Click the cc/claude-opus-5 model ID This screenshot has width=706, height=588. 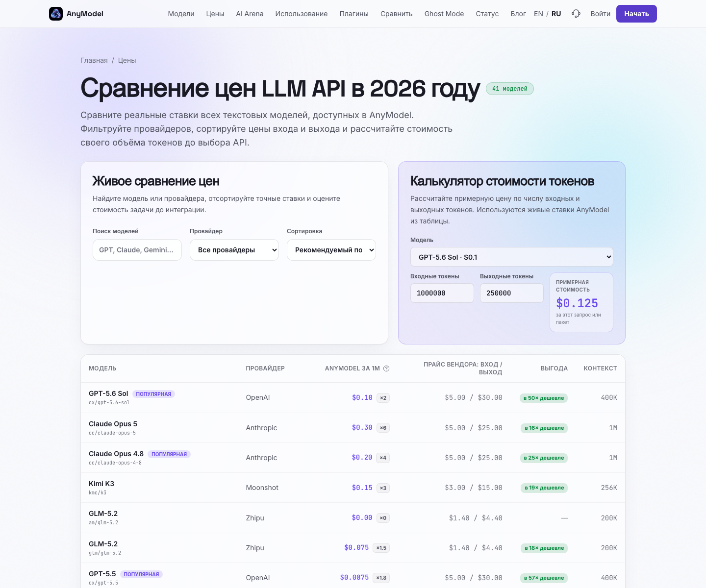(112, 433)
